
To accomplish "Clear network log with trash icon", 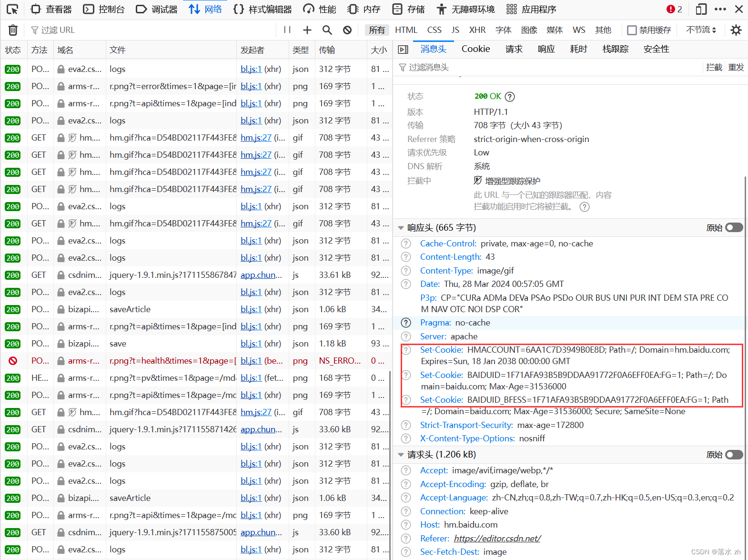I will click(13, 30).
